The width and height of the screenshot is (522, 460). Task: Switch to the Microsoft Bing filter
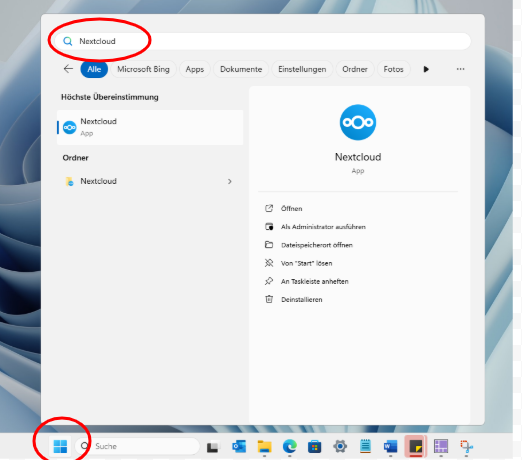143,69
